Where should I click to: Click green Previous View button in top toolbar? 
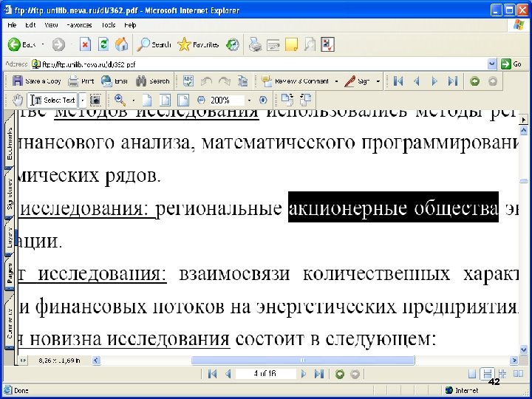(474, 81)
